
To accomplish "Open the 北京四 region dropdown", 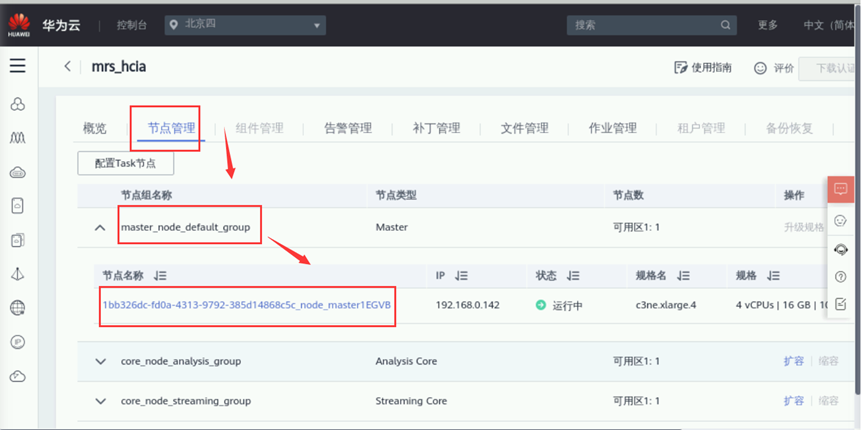I will pos(245,25).
